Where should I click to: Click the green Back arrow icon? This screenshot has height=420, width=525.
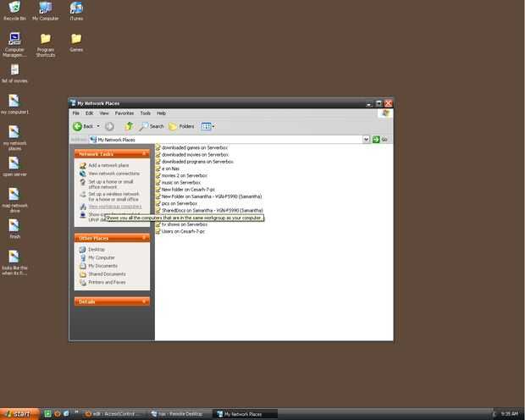[77, 126]
